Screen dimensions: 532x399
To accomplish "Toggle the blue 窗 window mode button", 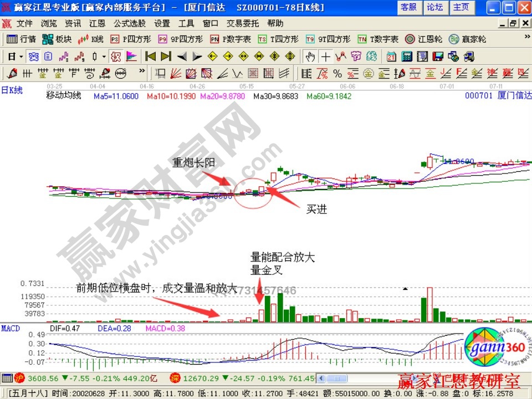I will coord(33,57).
